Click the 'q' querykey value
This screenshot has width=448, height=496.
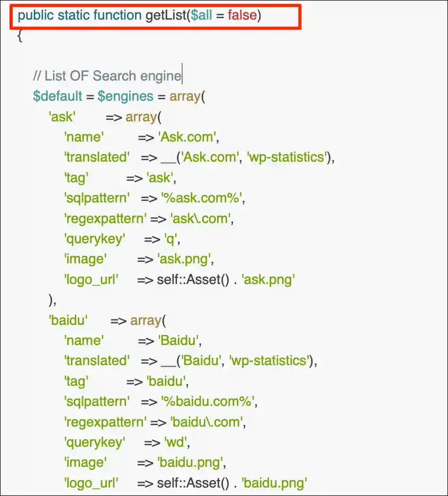point(171,239)
